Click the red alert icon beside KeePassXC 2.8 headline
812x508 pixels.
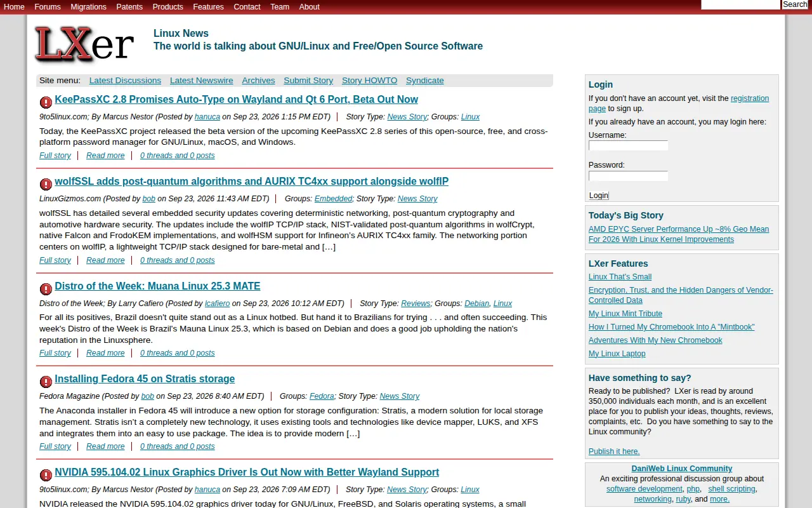pos(46,102)
